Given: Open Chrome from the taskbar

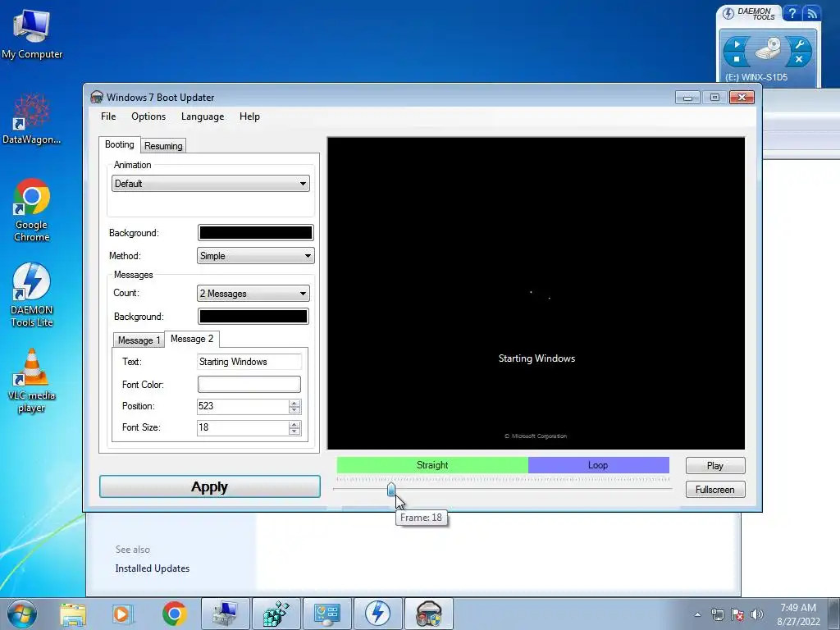Looking at the screenshot, I should (x=174, y=614).
